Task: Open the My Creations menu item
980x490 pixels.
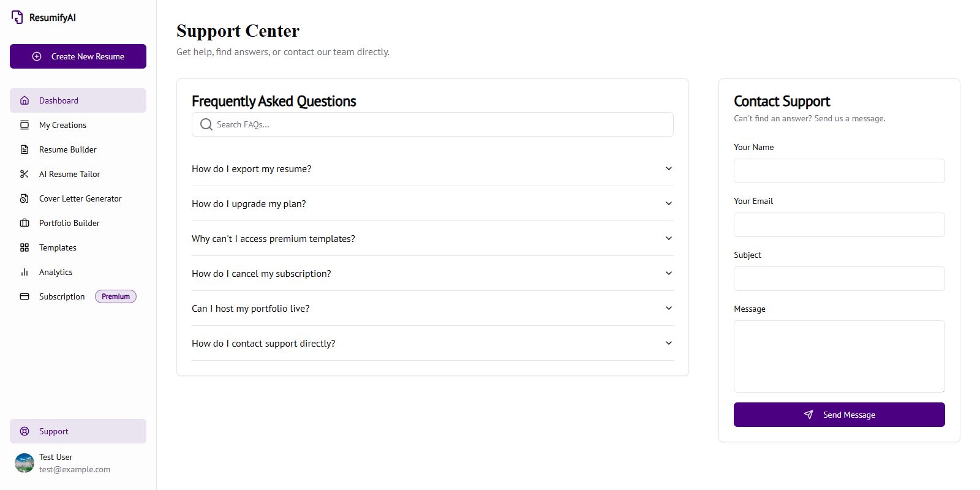Action: click(x=62, y=125)
